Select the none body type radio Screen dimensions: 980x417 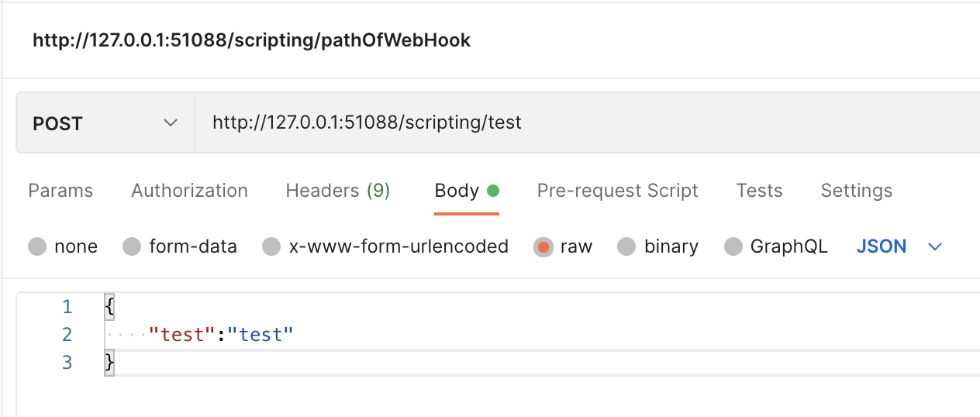coord(37,247)
